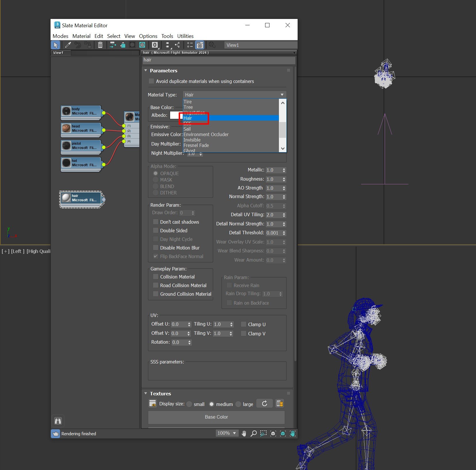Viewport: 476px width, 470px height.
Task: Choose Tree in material type list
Action: [x=231, y=107]
